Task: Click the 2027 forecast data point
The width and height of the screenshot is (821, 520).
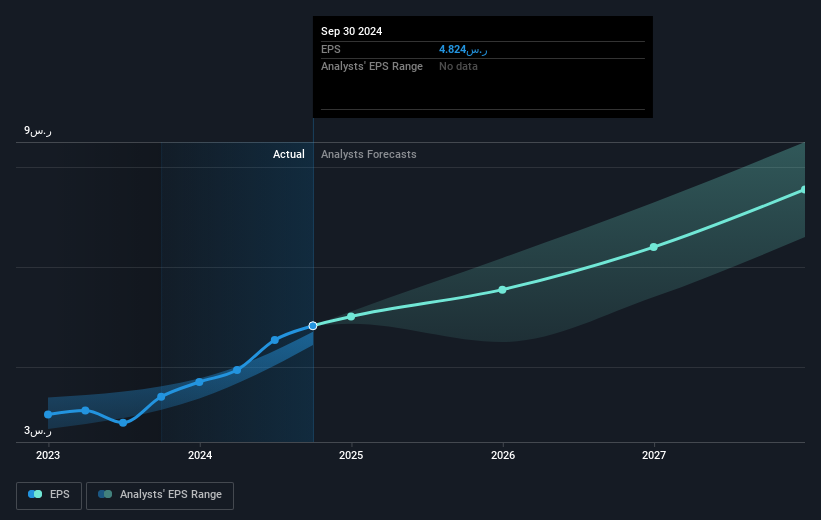Action: point(653,247)
